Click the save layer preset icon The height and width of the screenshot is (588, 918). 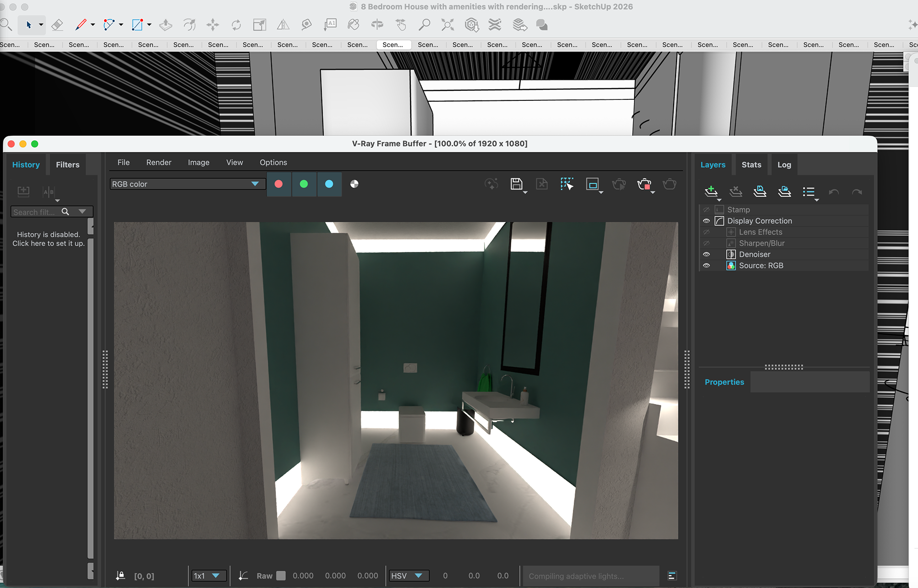click(760, 192)
